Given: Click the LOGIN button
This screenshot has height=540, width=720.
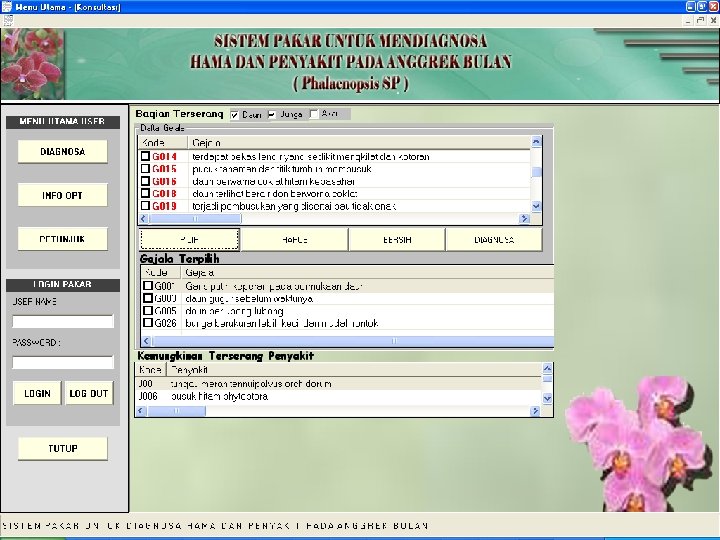Looking at the screenshot, I should (37, 393).
